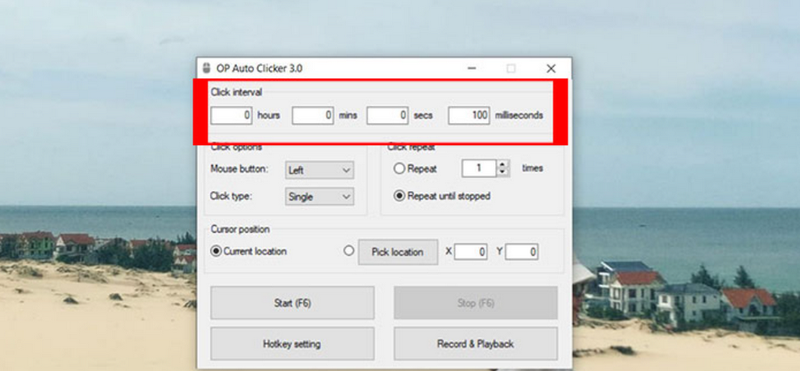This screenshot has height=371, width=800.
Task: Open Hotkey setting
Action: coord(292,344)
